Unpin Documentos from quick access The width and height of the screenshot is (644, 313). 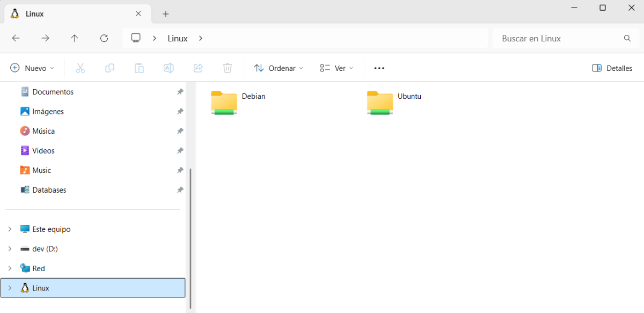[180, 92]
